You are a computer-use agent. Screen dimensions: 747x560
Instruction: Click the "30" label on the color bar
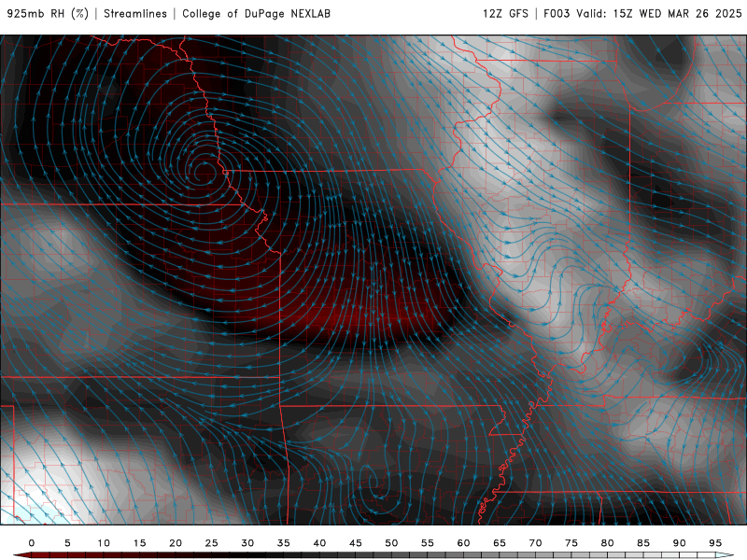(247, 543)
